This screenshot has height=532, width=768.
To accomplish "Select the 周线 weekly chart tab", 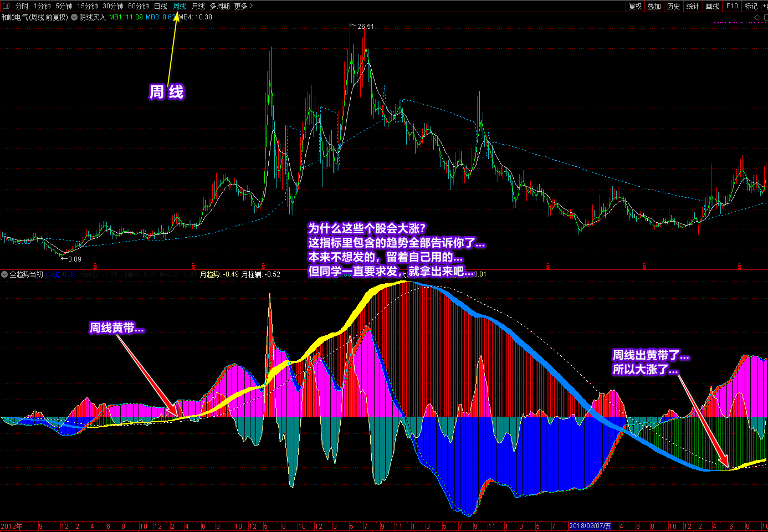I will point(180,6).
